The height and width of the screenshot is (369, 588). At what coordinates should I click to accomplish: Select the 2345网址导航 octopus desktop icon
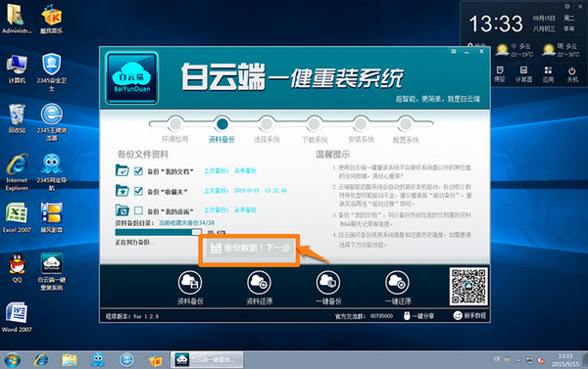pyautogui.click(x=51, y=172)
